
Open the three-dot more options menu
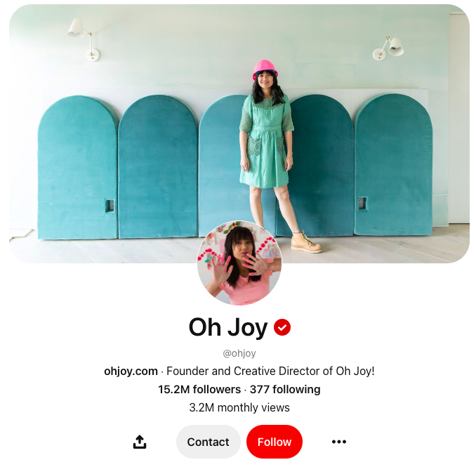click(339, 442)
